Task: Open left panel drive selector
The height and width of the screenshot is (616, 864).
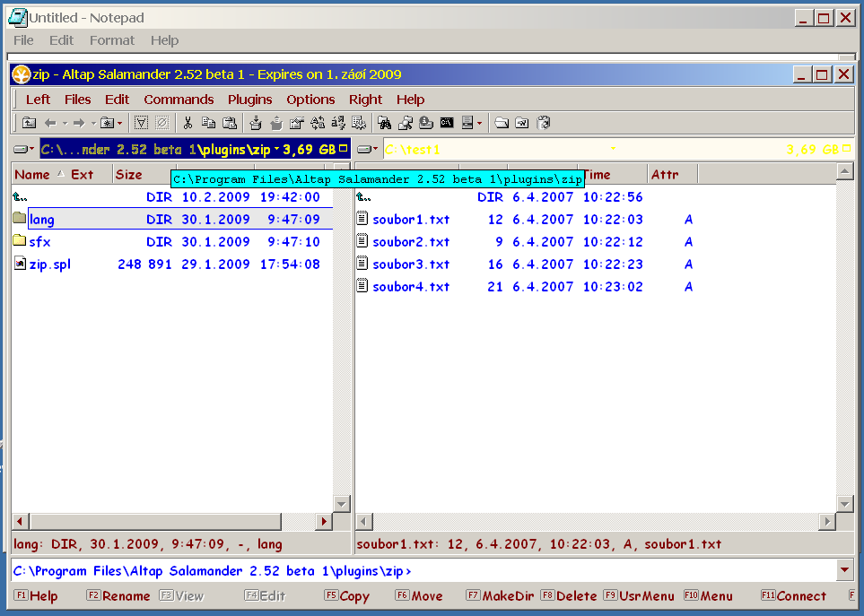Action: click(23, 149)
